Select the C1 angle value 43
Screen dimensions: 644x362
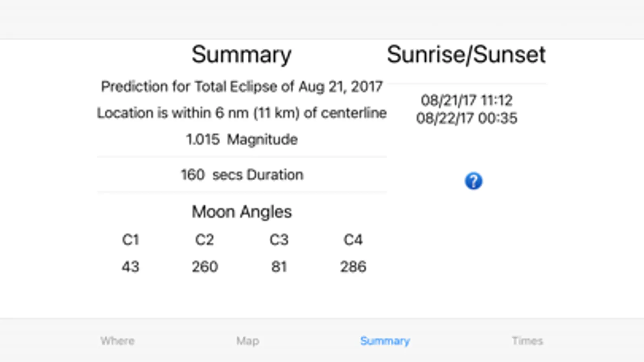[x=130, y=267]
